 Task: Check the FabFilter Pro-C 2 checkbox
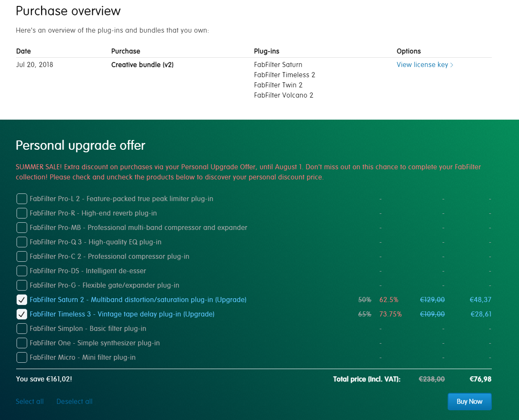(x=22, y=256)
